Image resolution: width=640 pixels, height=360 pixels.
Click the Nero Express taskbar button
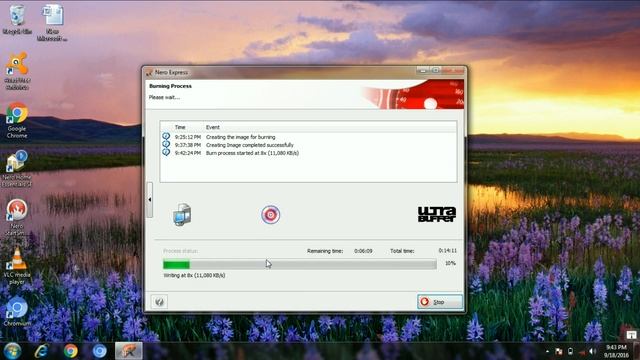click(x=129, y=351)
